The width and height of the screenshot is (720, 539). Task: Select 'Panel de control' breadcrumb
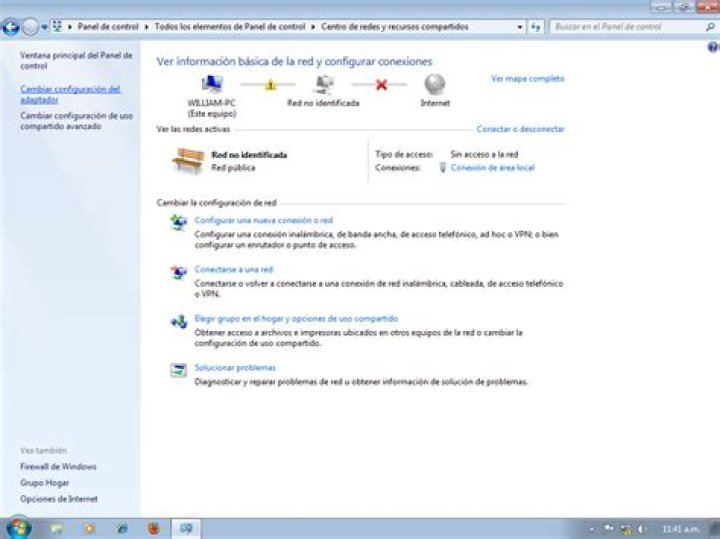108,27
